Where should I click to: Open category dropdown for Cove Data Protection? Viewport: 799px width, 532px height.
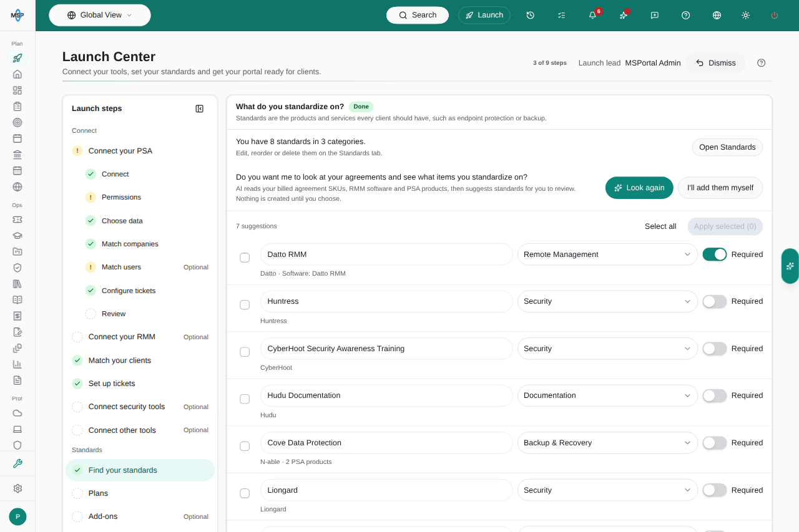pyautogui.click(x=607, y=443)
